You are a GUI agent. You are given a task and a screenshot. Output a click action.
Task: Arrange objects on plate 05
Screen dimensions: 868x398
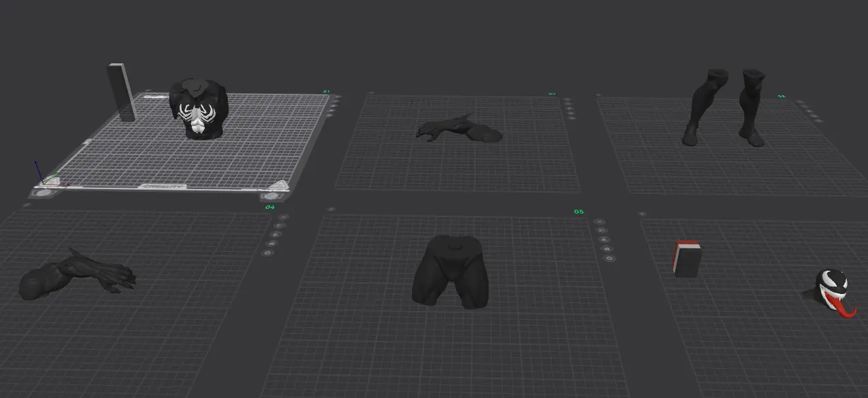604,239
